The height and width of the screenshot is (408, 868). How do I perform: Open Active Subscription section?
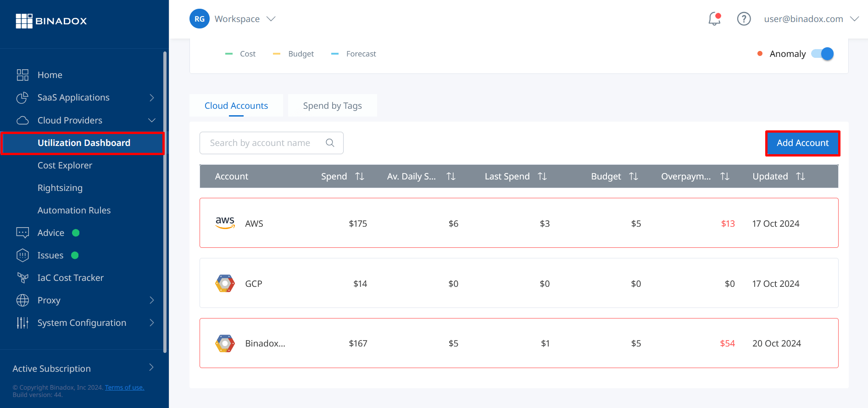84,368
